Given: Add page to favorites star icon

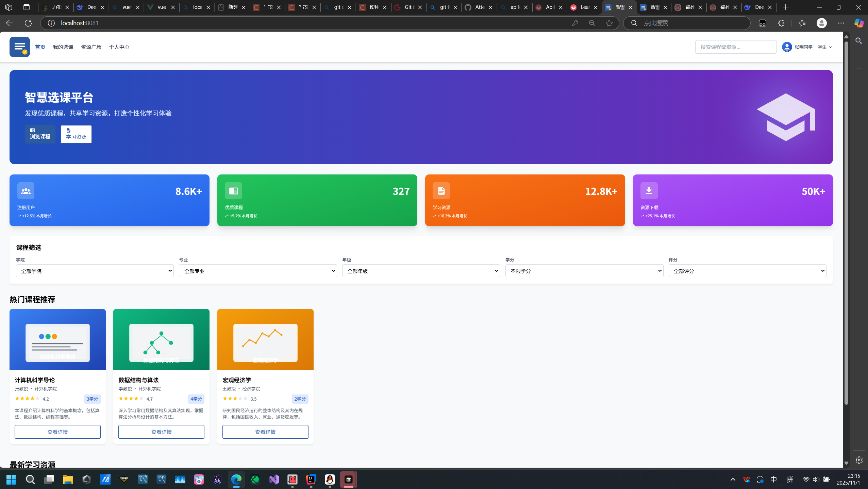Looking at the screenshot, I should coord(609,23).
